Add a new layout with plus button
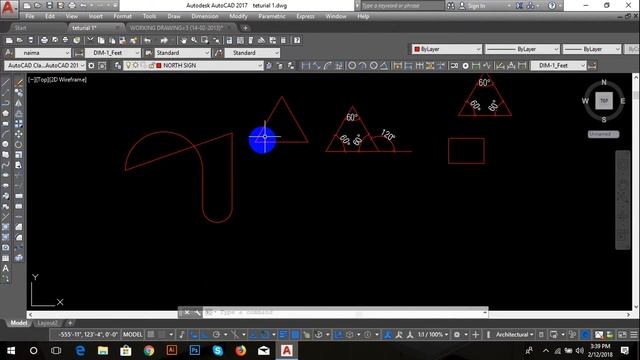640x360 pixels. pos(70,323)
